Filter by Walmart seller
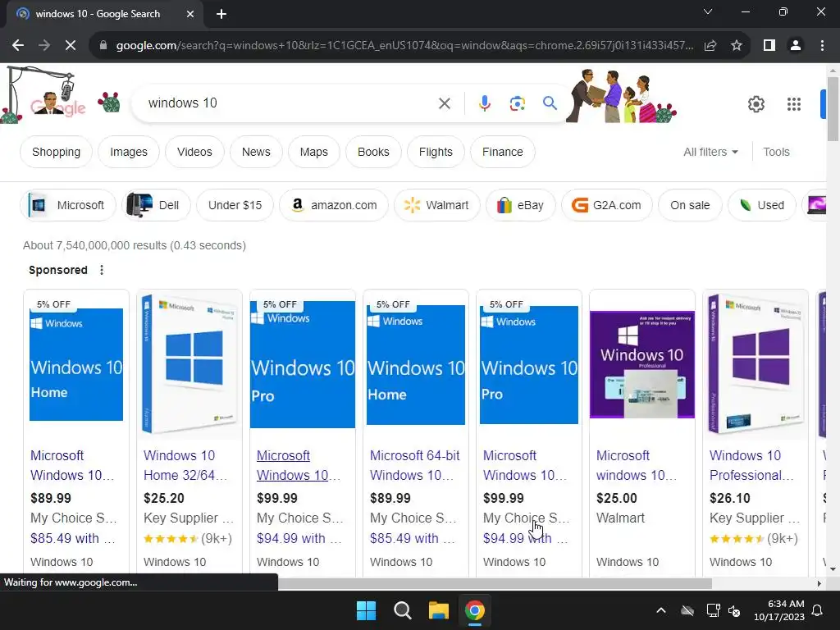This screenshot has width=840, height=630. pyautogui.click(x=437, y=205)
